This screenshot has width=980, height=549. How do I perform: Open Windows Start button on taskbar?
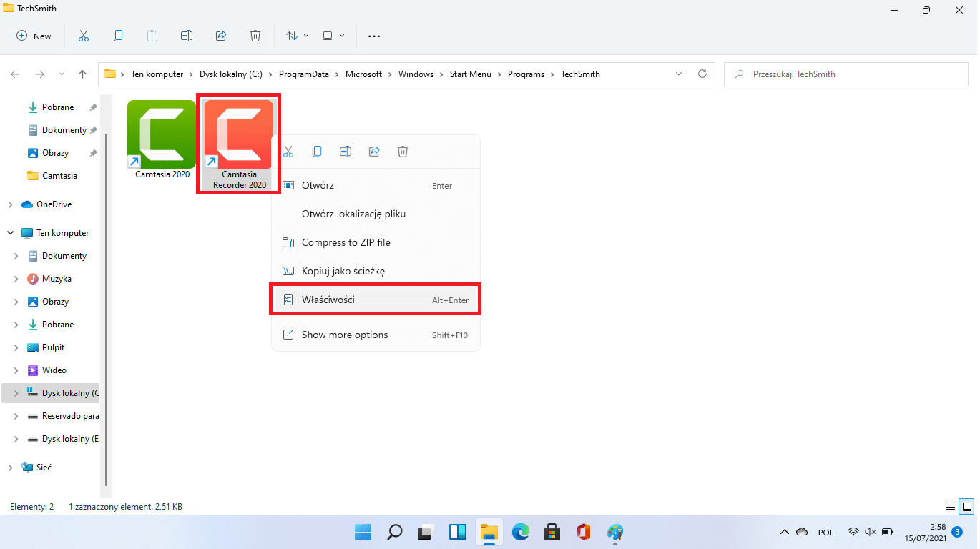(363, 532)
